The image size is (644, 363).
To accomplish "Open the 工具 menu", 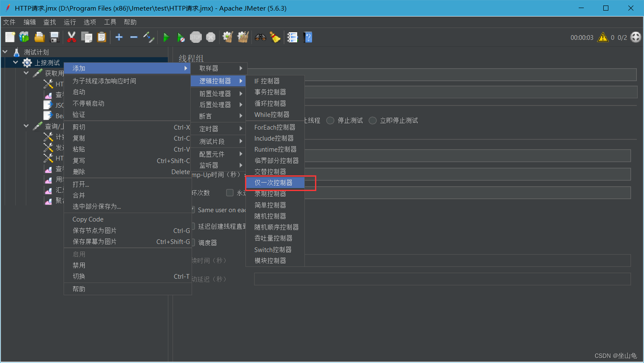I will 110,22.
